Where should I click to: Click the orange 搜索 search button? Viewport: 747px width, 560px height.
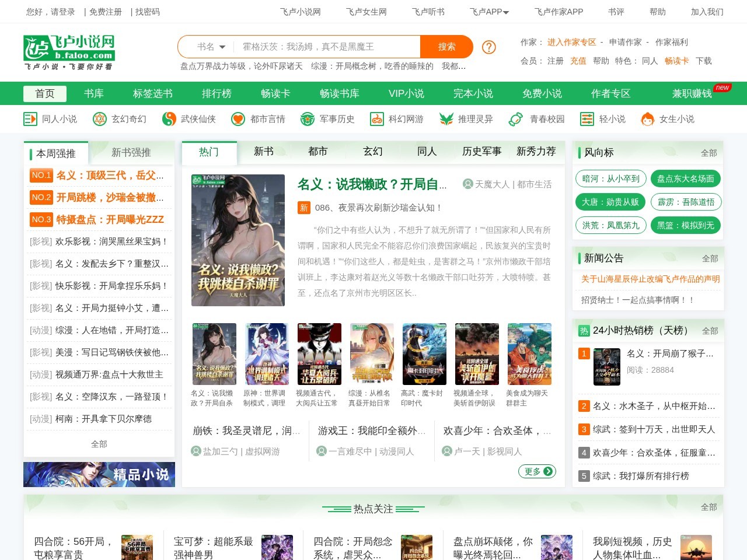[x=446, y=47]
